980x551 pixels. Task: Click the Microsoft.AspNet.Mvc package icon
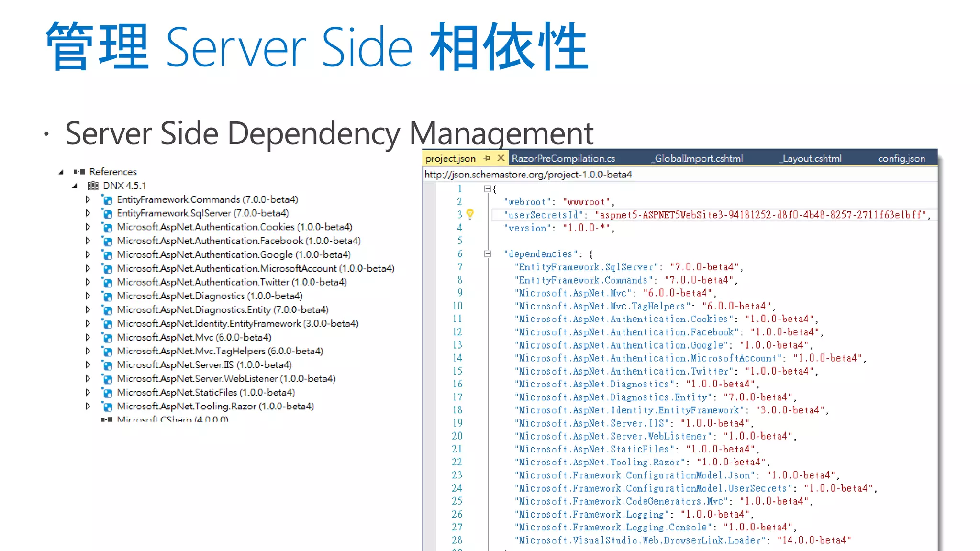(108, 338)
